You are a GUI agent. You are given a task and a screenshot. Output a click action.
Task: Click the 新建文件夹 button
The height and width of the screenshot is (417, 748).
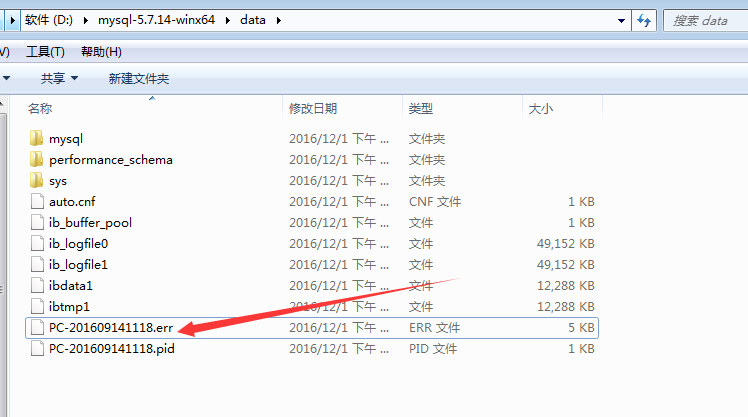(x=139, y=78)
